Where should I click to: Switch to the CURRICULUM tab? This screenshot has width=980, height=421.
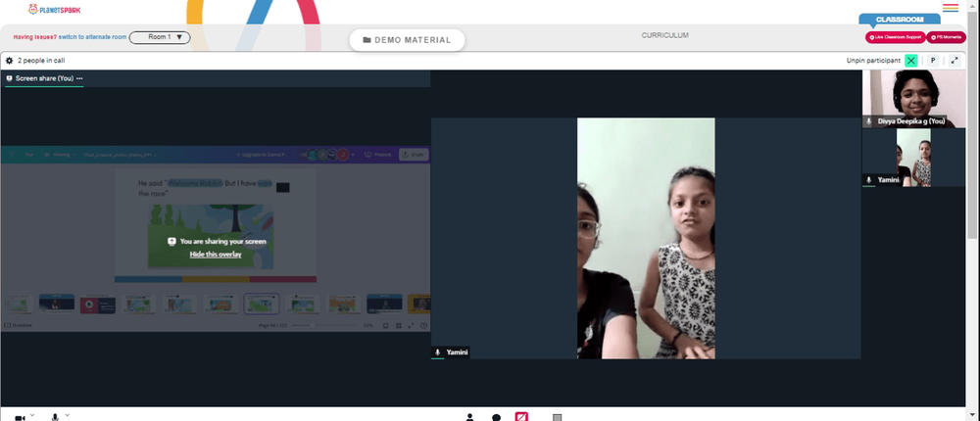click(665, 35)
